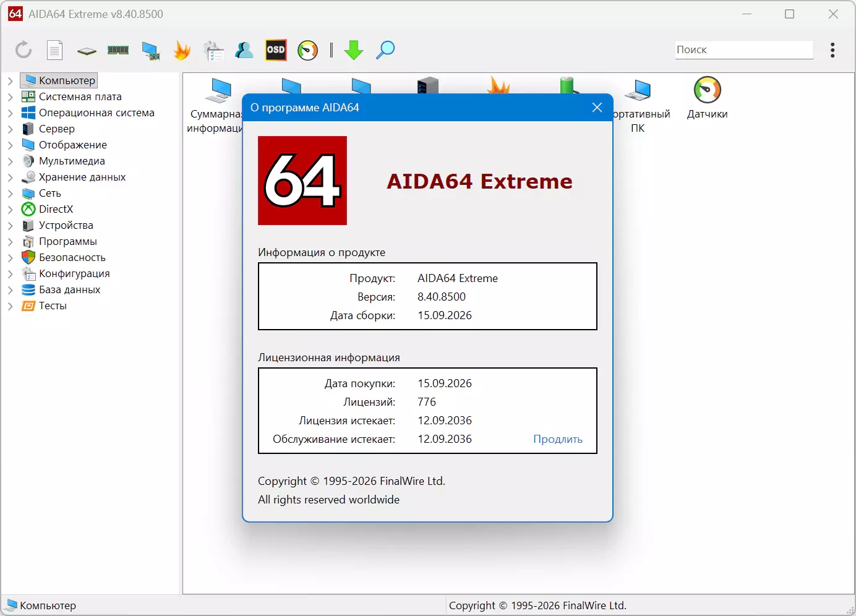Viewport: 856px width, 616px height.
Task: Click the monitor with card toolbar icon
Action: [150, 51]
